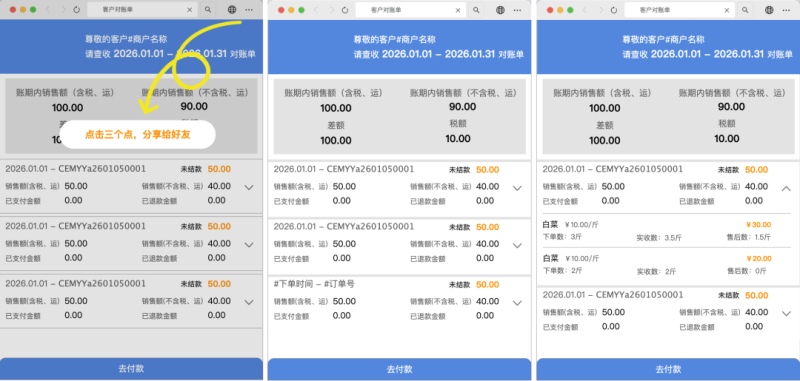The width and height of the screenshot is (800, 381).
Task: Click the globe icon in the right window
Action: [769, 10]
